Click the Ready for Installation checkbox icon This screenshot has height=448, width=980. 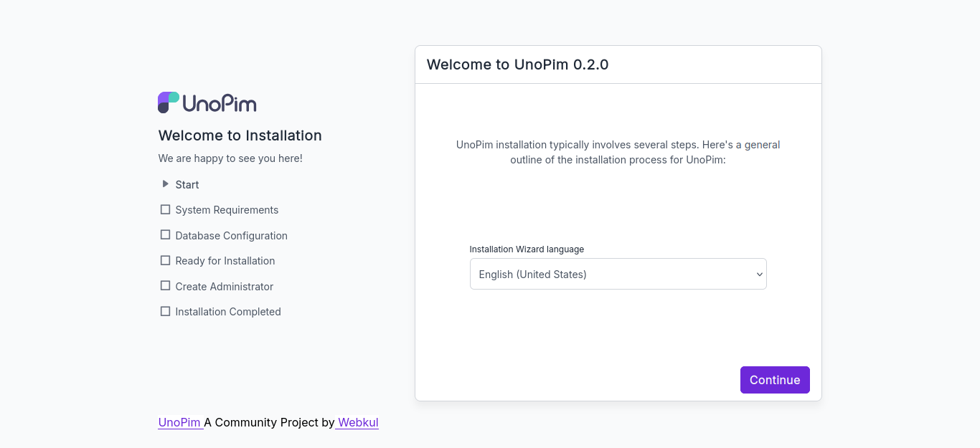click(166, 260)
